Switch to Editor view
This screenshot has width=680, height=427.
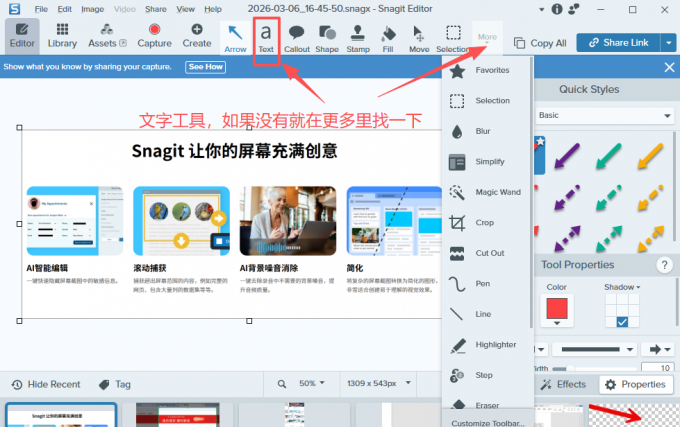tap(22, 36)
